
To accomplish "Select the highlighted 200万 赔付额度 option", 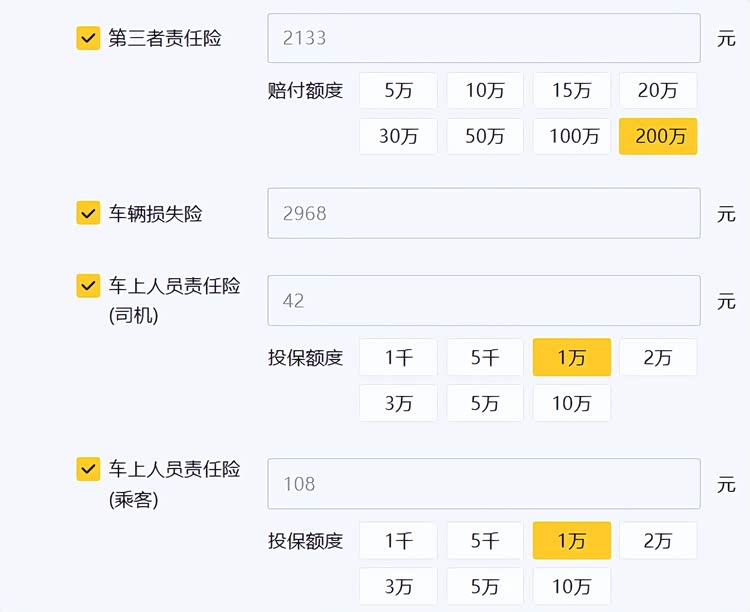I will 658,136.
